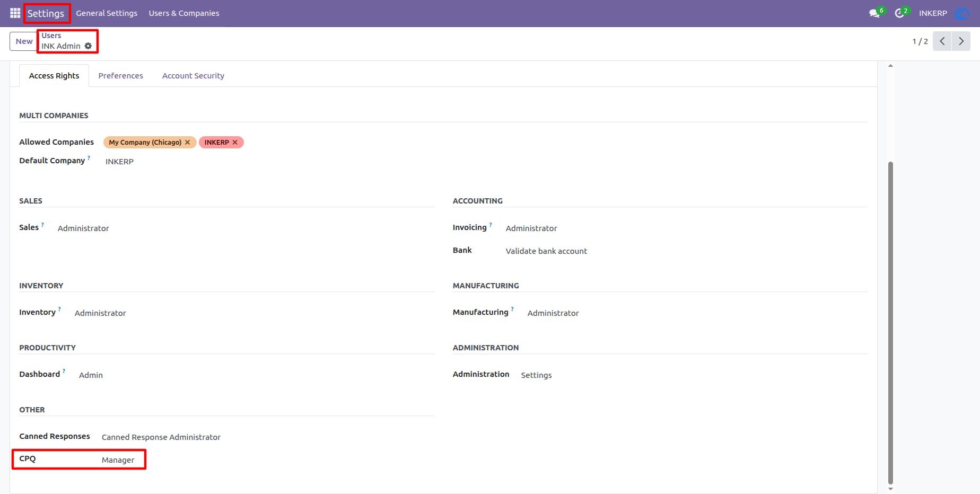Viewport: 980px width, 494px height.
Task: Open the INKERP company switcher
Action: tap(933, 13)
